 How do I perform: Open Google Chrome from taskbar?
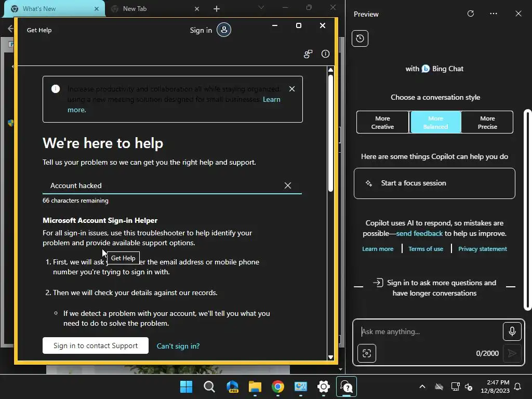click(x=278, y=387)
